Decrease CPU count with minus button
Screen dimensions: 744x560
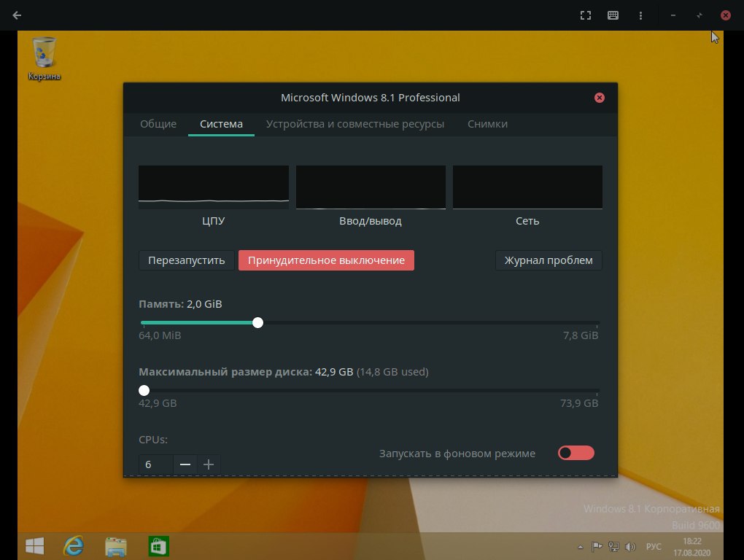point(185,464)
